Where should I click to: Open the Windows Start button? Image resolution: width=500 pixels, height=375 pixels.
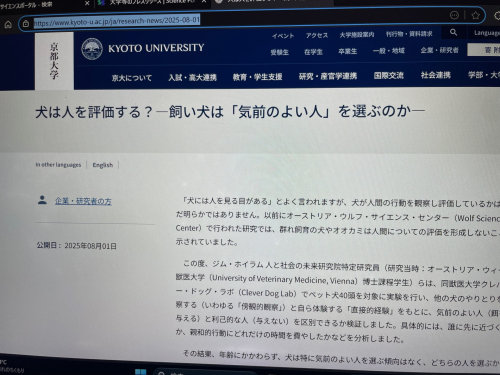click(x=140, y=372)
